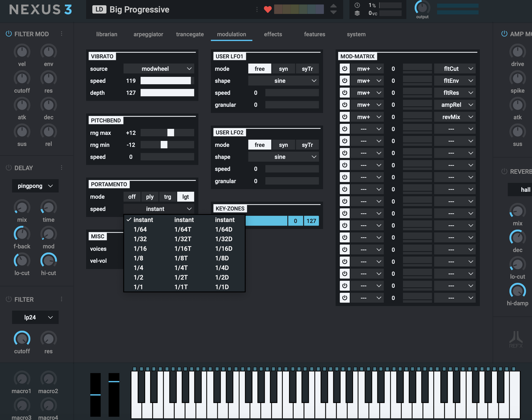
Task: Set USER LFO1 mode to syn
Action: tap(283, 69)
